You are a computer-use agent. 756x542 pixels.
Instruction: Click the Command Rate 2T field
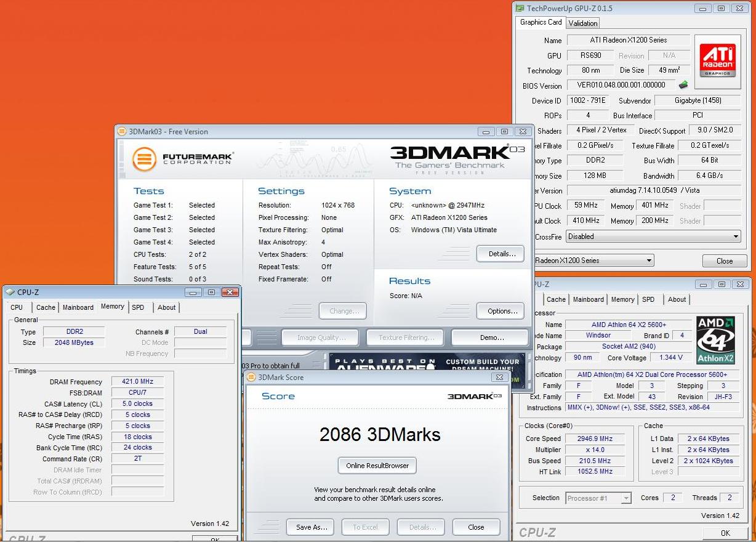[137, 459]
